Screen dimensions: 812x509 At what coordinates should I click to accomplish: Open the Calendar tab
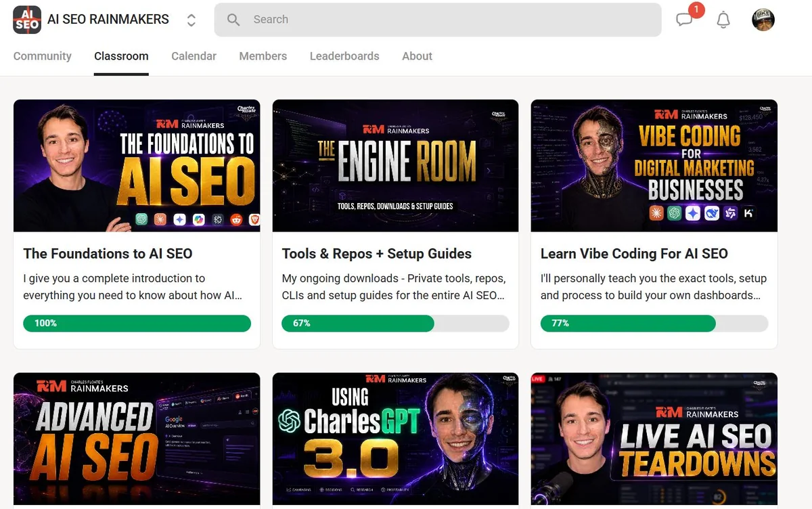(194, 56)
